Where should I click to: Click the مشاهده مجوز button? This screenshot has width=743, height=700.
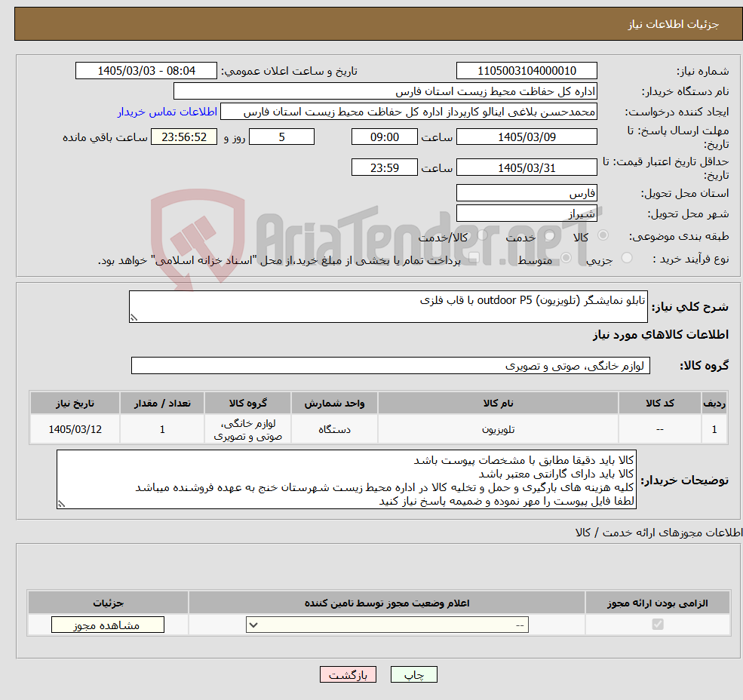click(x=108, y=625)
